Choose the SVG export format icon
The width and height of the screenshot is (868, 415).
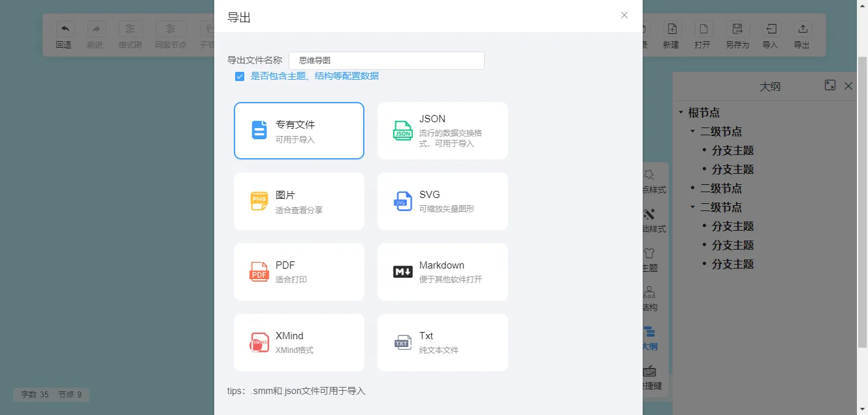(x=403, y=201)
